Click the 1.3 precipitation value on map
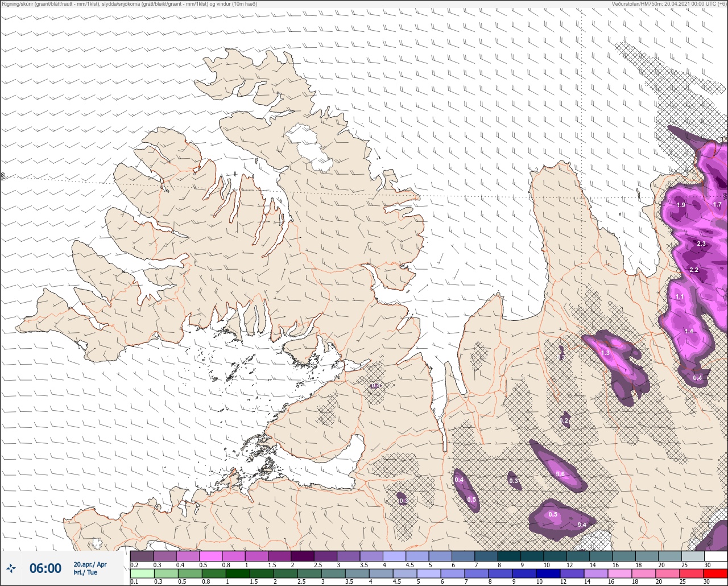 coord(605,353)
